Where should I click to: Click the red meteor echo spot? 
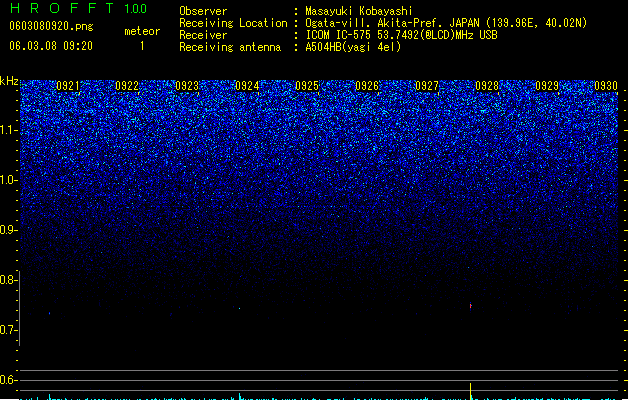tap(471, 306)
